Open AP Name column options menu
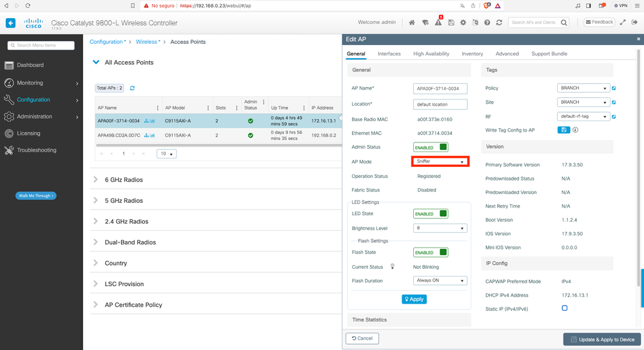Viewport: 644px width, 350px height. 158,108
